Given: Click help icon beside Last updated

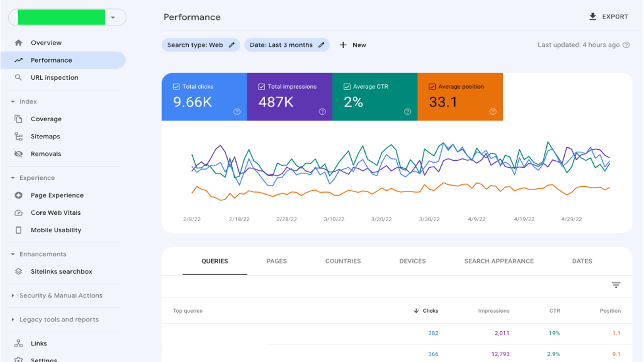Looking at the screenshot, I should point(626,45).
